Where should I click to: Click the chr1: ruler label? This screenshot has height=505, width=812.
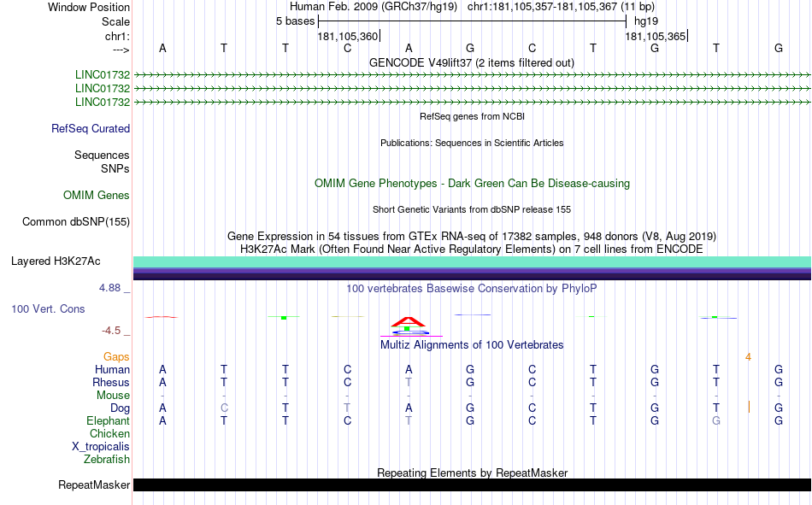[x=117, y=36]
